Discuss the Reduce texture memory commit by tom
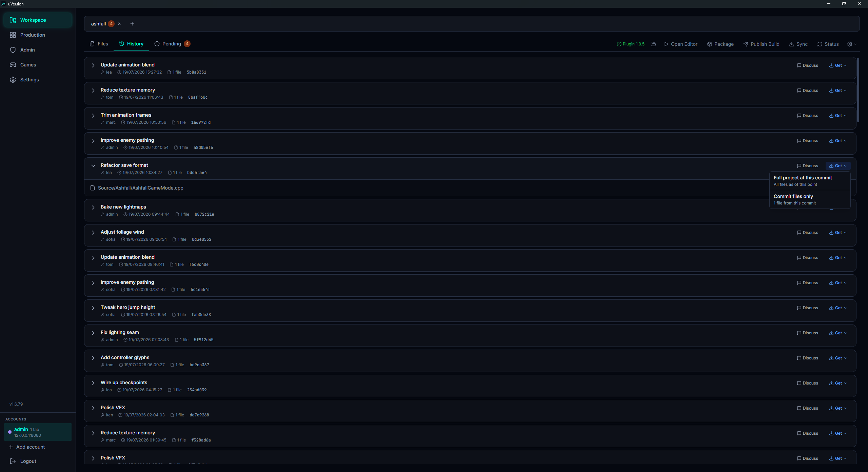The image size is (868, 472). click(x=807, y=91)
